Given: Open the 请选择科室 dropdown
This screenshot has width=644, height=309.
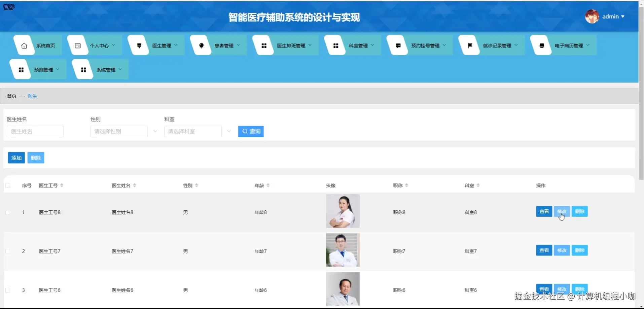Looking at the screenshot, I should tap(193, 132).
